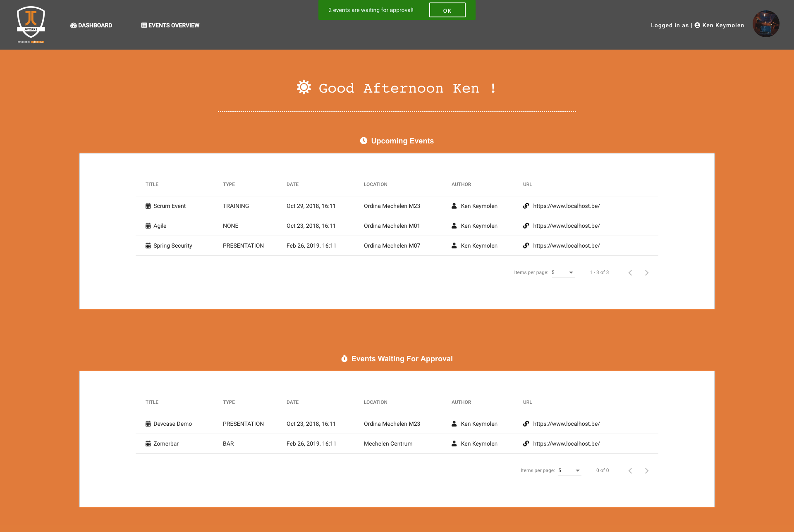The height and width of the screenshot is (532, 794).
Task: Click the Ordina Mechelen M01 location cell
Action: [x=392, y=226]
